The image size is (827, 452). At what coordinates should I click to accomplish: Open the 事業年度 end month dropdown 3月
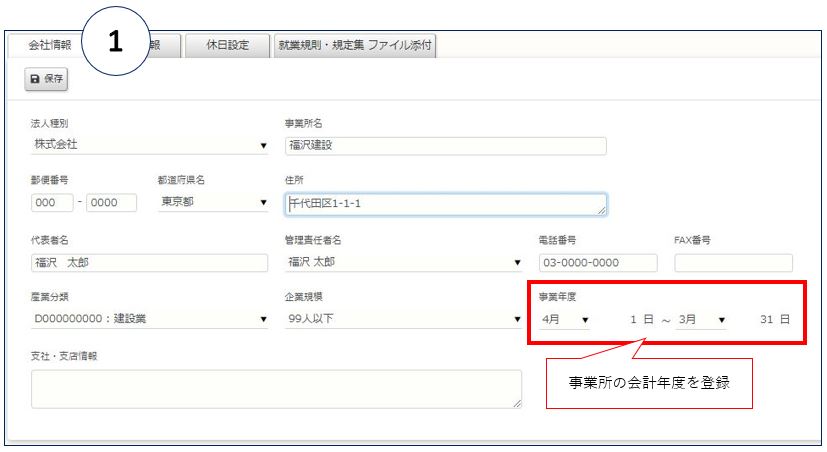(x=701, y=319)
